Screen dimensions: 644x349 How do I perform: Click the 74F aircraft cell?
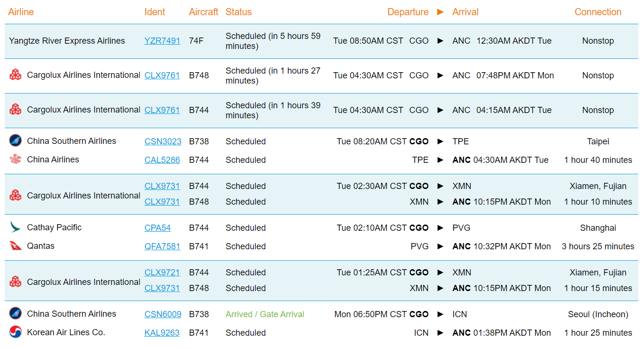click(196, 41)
